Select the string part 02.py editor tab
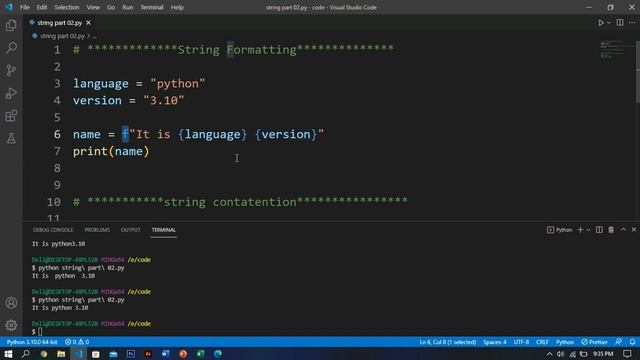 [60, 23]
